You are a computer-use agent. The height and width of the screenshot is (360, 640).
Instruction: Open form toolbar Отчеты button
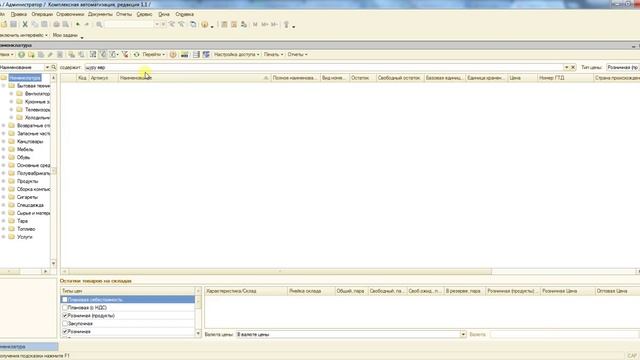tap(297, 54)
